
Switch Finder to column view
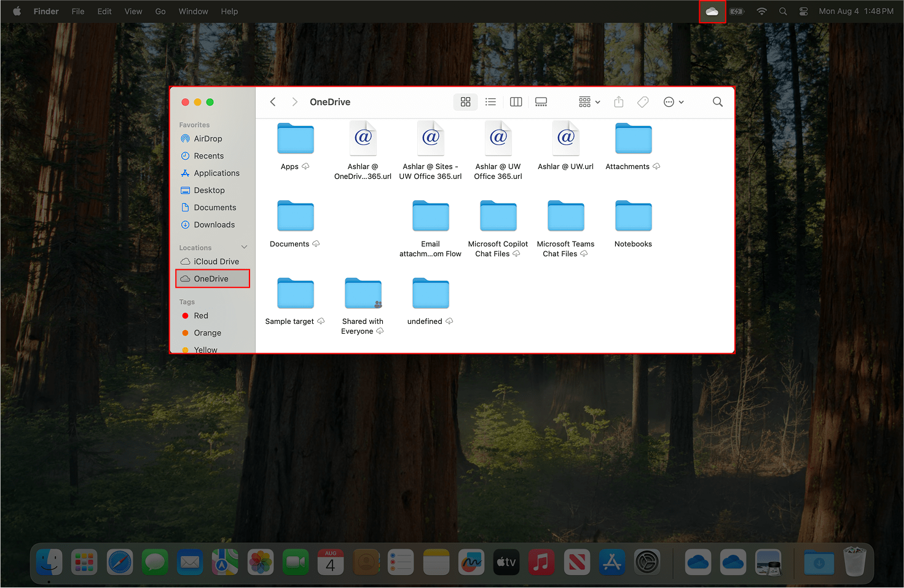516,101
